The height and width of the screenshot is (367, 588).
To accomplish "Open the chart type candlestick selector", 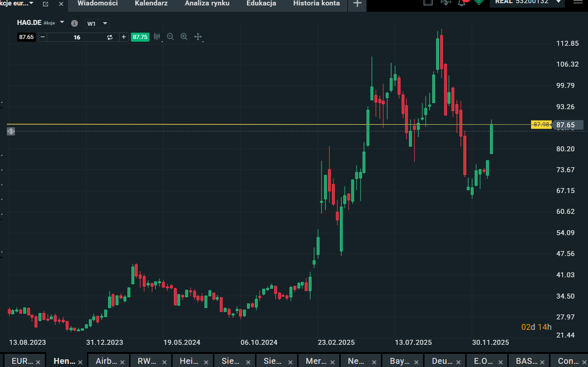I will coord(157,37).
